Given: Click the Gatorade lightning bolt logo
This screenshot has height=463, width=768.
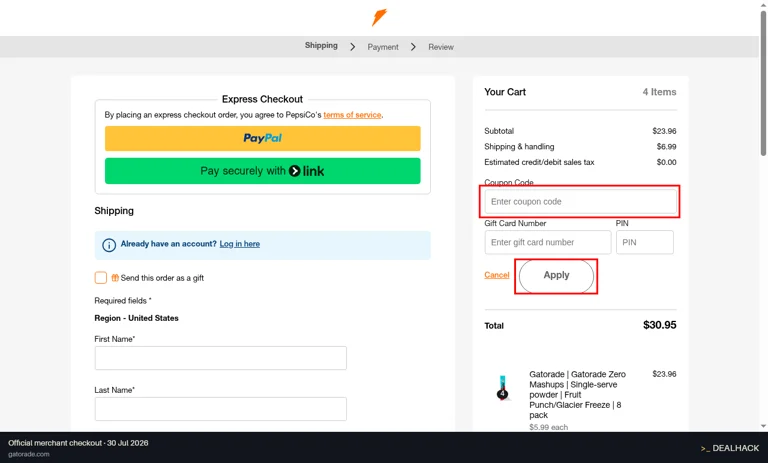Looking at the screenshot, I should coord(379,18).
